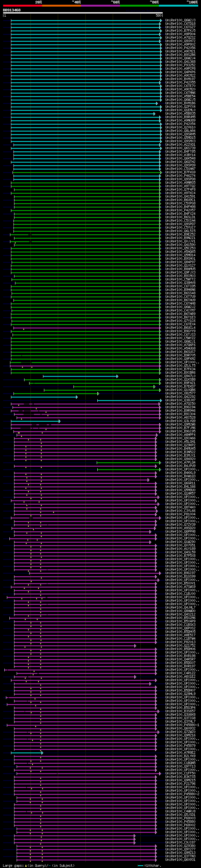Click the 580 query length label
This screenshot has height=868, width=201.
point(159,15)
